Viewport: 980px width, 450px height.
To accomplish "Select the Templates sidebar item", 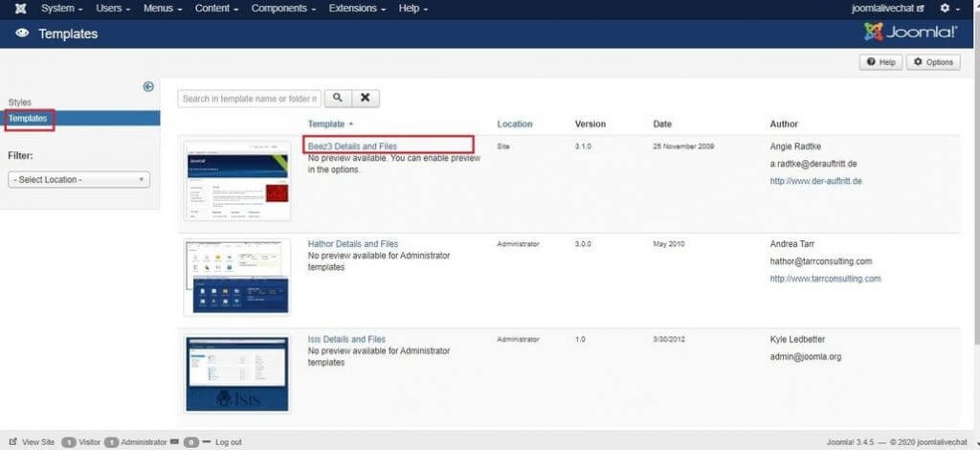I will pos(80,118).
